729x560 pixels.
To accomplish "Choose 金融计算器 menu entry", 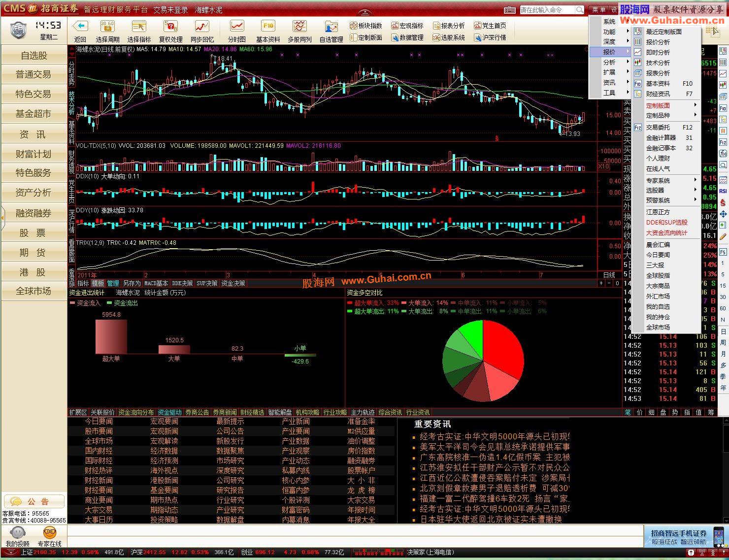I will pos(667,138).
